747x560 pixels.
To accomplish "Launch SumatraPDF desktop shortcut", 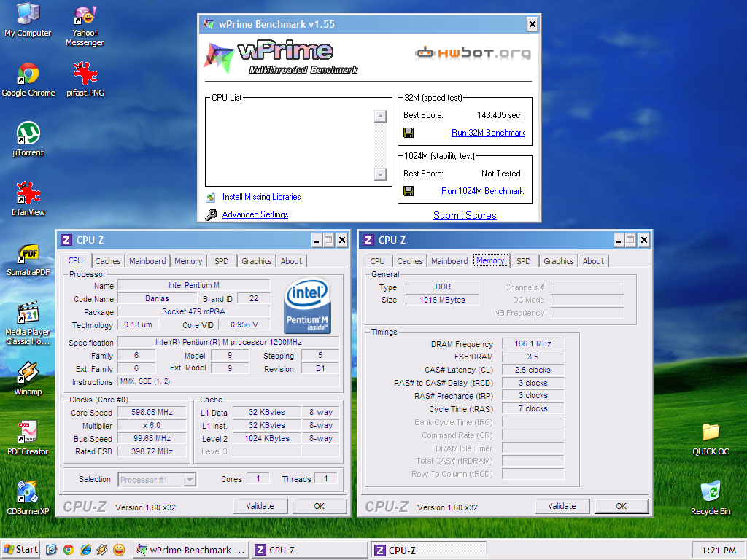I will click(28, 260).
